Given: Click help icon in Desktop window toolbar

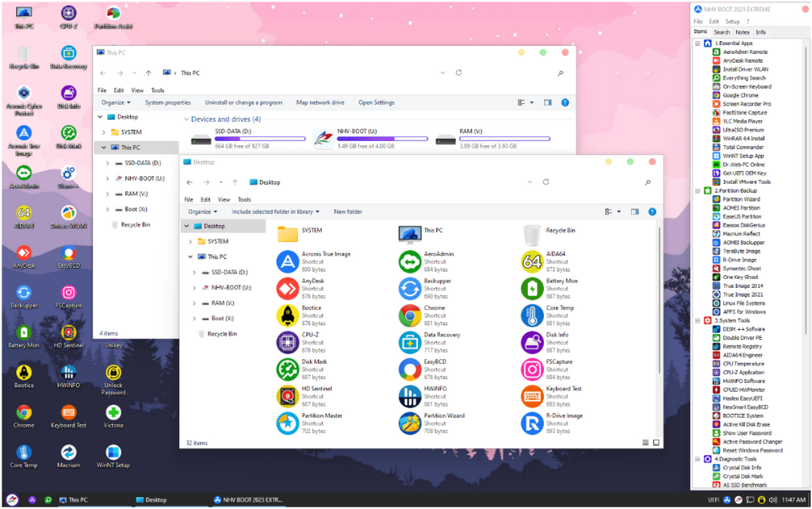Looking at the screenshot, I should tap(652, 211).
